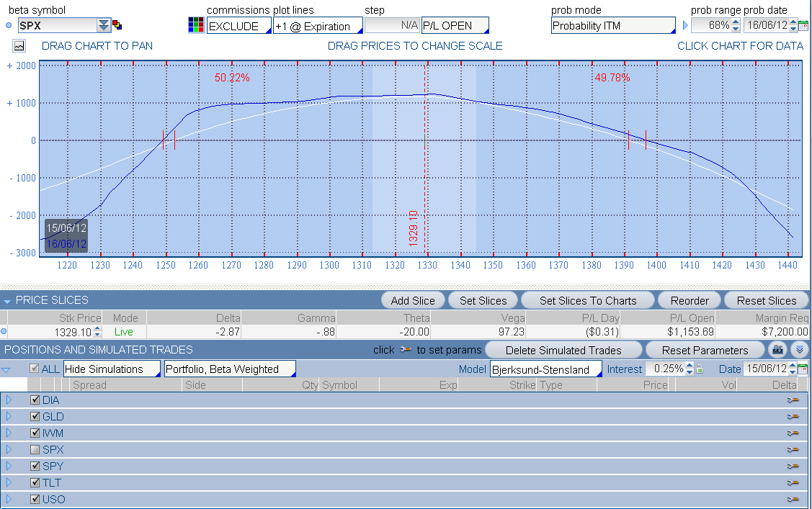Screen dimensions: 812x509
Task: Click the Live mode cell in price slice
Action: coord(124,332)
